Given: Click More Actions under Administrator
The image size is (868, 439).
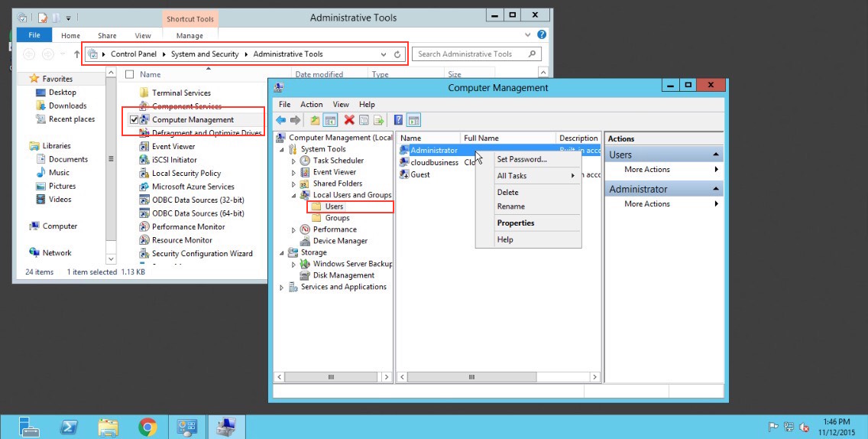Looking at the screenshot, I should pos(646,204).
